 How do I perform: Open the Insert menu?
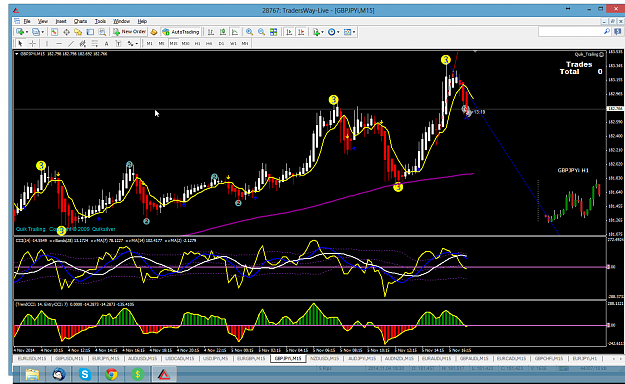click(x=61, y=21)
